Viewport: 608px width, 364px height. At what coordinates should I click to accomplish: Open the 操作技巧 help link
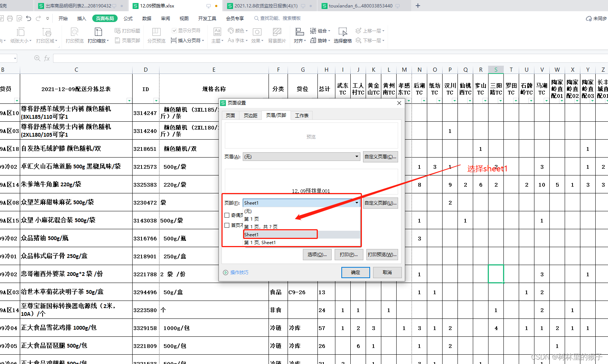[x=236, y=272]
